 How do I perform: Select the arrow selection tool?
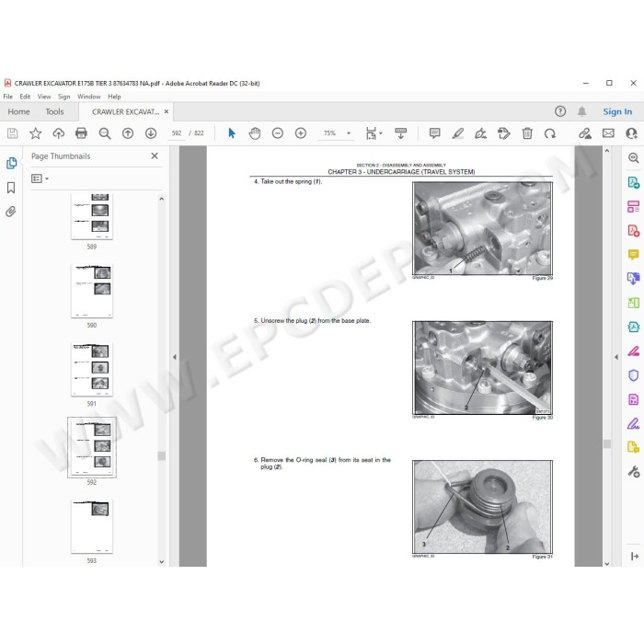(x=232, y=133)
